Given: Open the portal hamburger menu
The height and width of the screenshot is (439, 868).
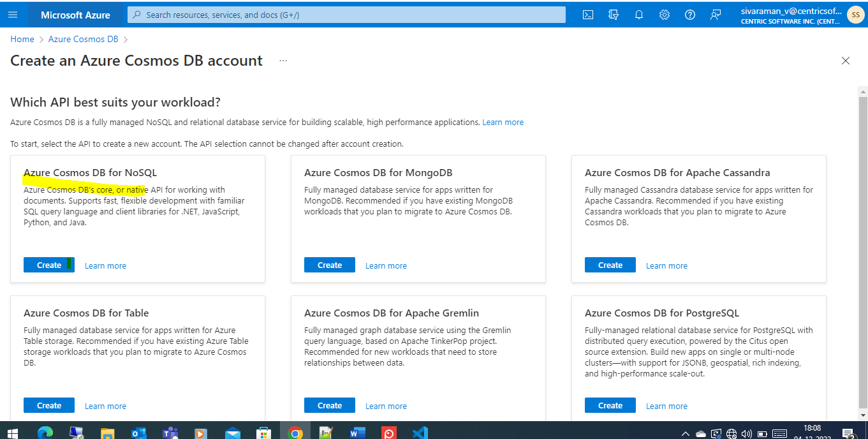Looking at the screenshot, I should tap(13, 14).
